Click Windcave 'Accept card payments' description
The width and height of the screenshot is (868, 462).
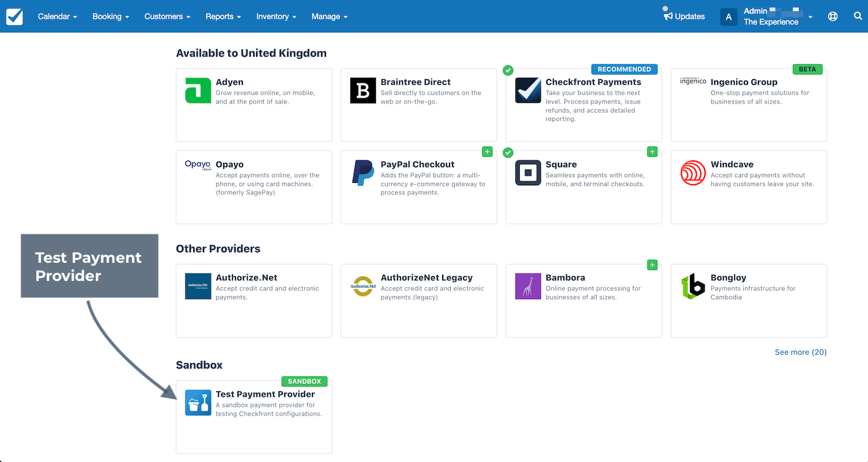coord(762,180)
